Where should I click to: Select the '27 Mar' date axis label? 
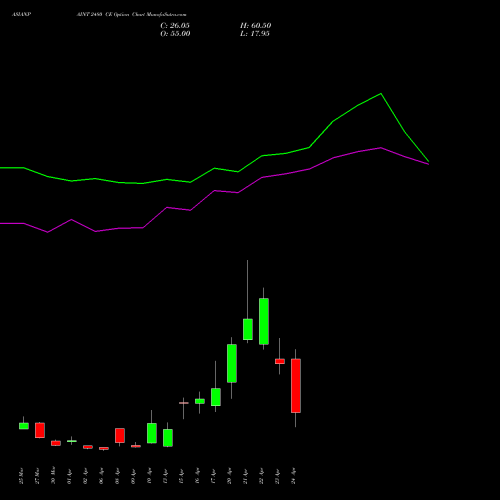point(37,476)
